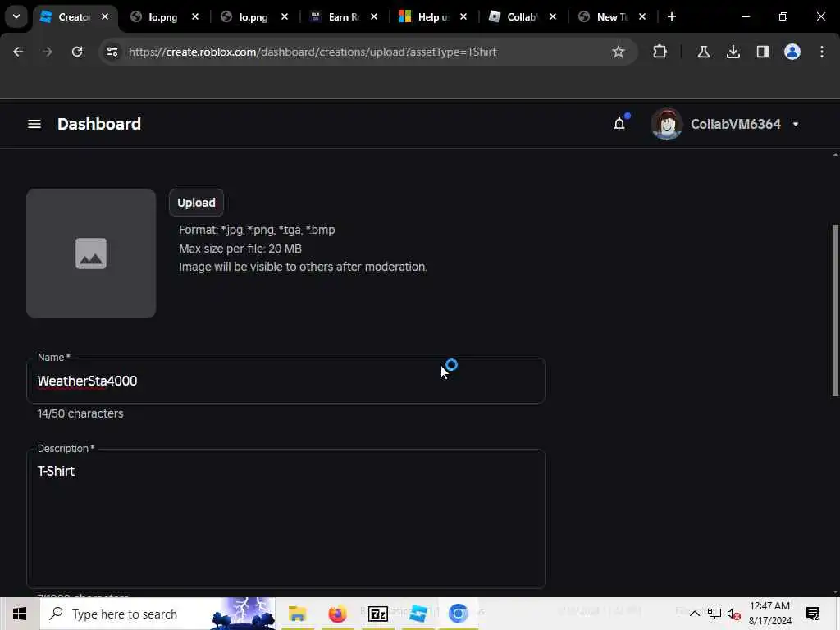The image size is (840, 630).
Task: Open the taskbar clock and date
Action: point(769,614)
